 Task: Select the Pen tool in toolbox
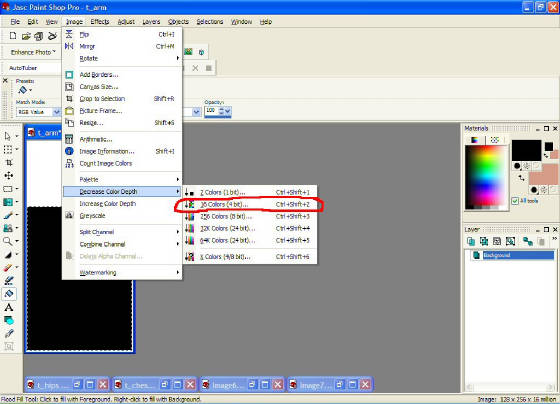9,333
